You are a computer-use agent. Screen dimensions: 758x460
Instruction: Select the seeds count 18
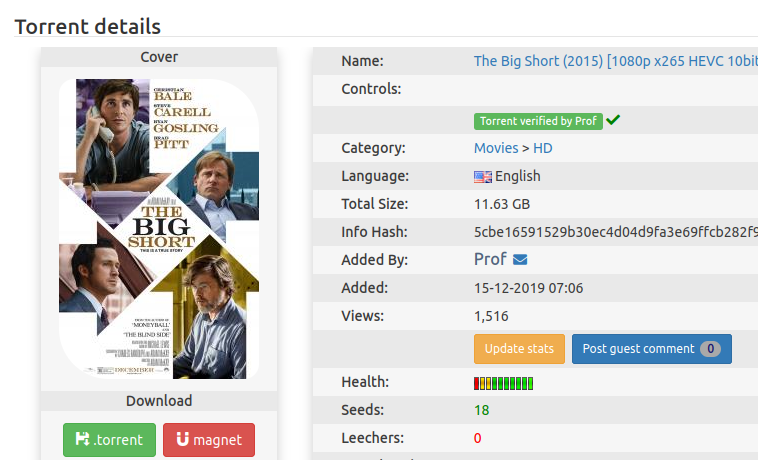481,410
